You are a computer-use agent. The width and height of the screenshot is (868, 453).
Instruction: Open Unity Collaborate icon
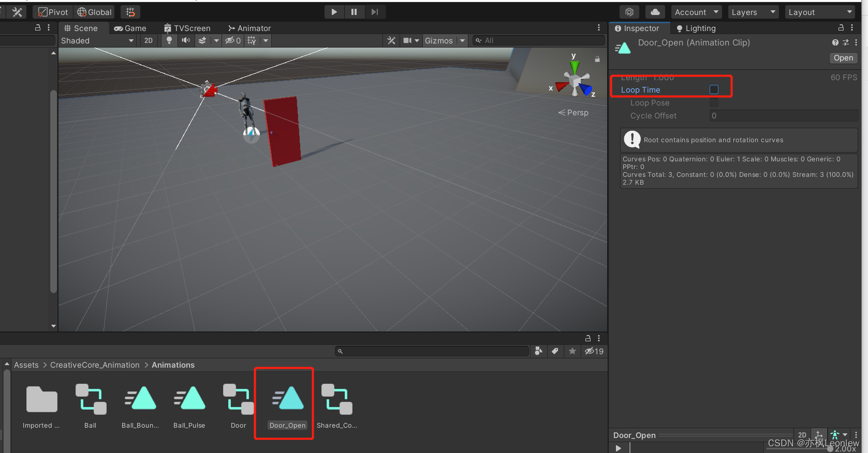[x=629, y=12]
